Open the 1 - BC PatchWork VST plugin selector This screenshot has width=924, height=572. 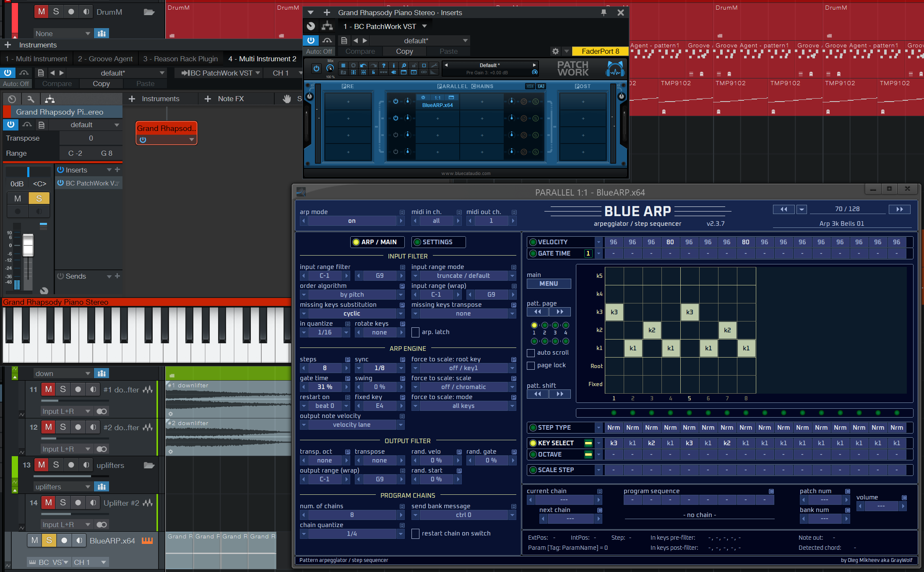point(385,26)
